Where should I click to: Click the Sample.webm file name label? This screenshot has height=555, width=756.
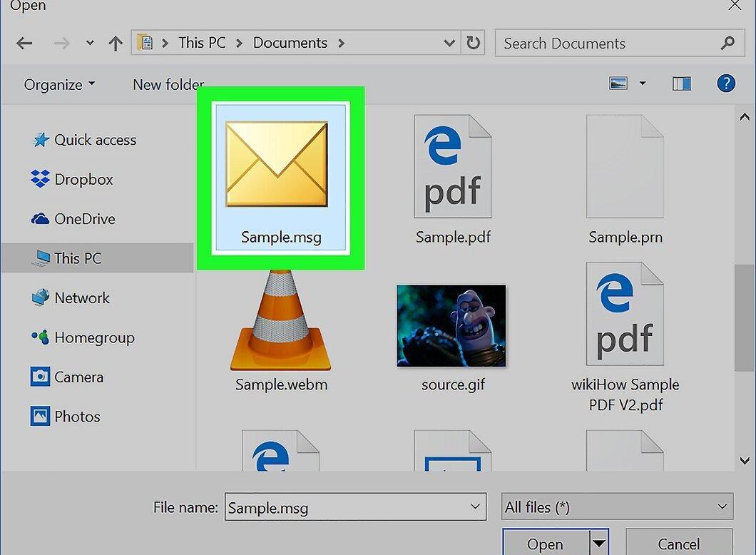(x=282, y=385)
